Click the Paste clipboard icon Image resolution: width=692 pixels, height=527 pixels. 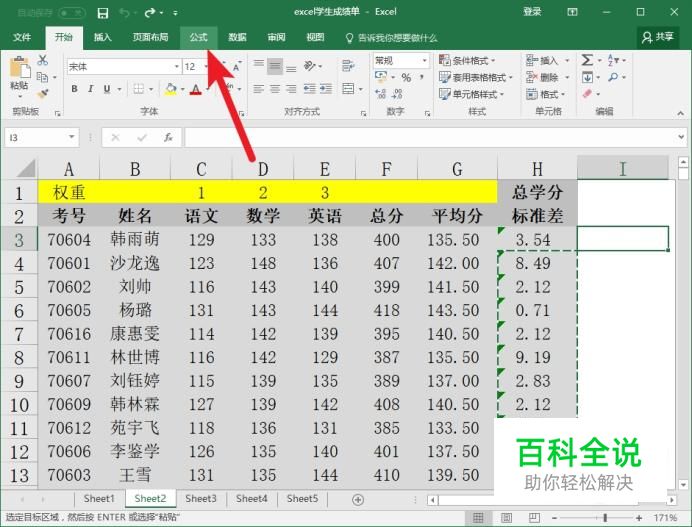point(20,68)
